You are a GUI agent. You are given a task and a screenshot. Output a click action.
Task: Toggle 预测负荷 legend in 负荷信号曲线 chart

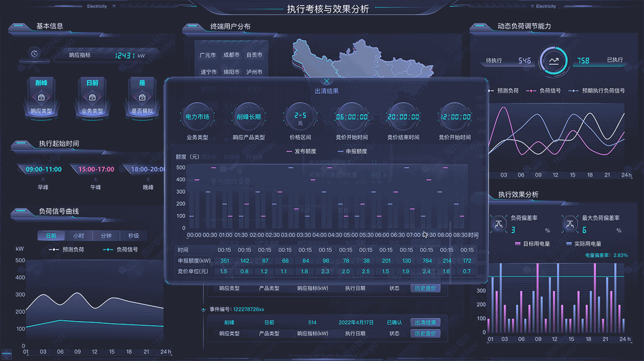coord(66,249)
